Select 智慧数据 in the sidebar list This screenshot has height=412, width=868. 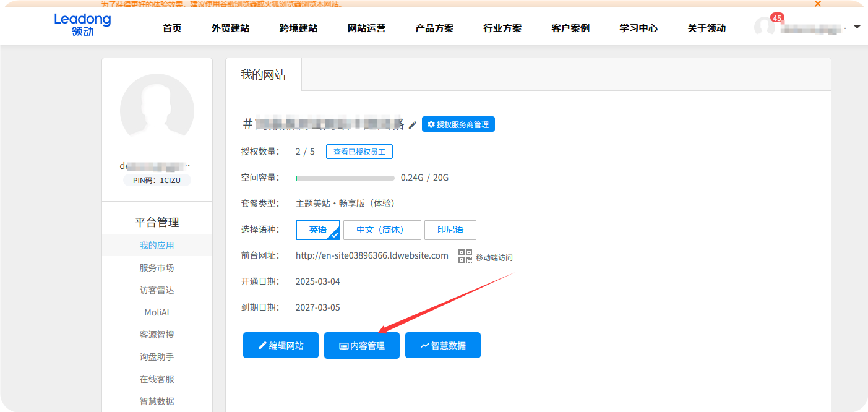click(157, 401)
